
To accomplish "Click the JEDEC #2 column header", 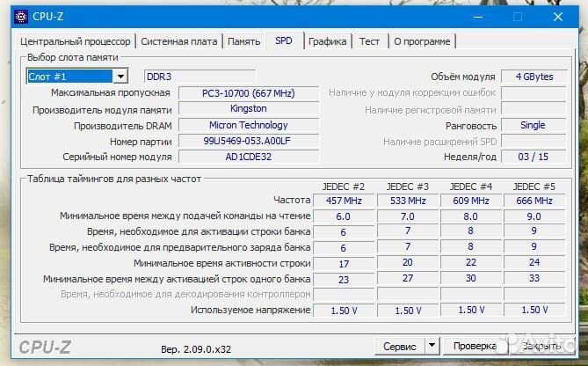I will tap(343, 187).
